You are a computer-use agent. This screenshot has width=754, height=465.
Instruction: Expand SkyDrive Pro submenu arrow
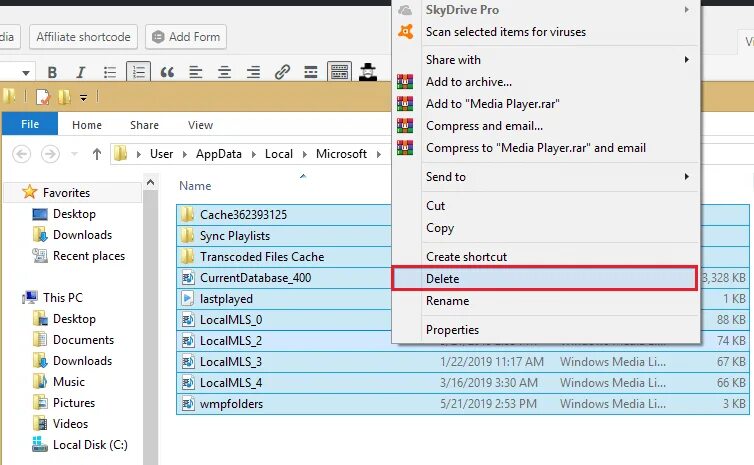click(x=687, y=10)
